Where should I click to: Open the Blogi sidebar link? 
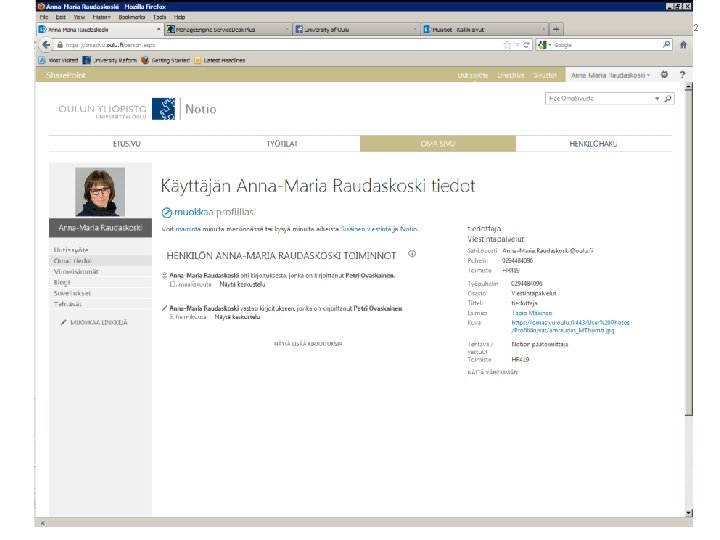tap(62, 282)
